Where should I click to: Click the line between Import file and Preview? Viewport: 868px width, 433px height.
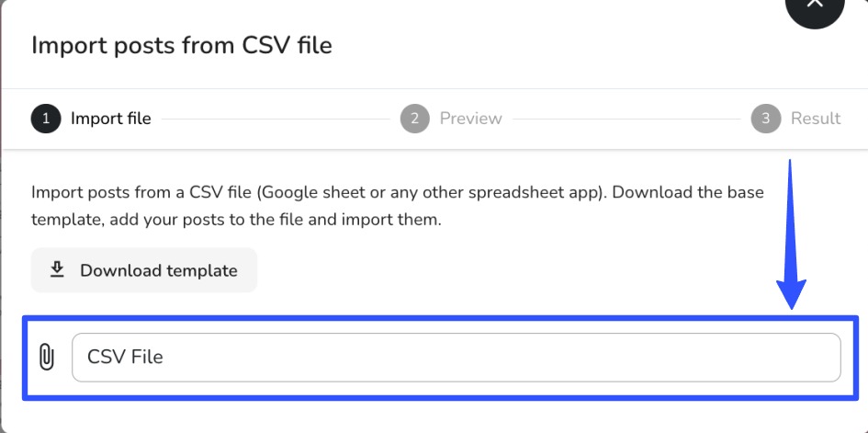tap(276, 119)
